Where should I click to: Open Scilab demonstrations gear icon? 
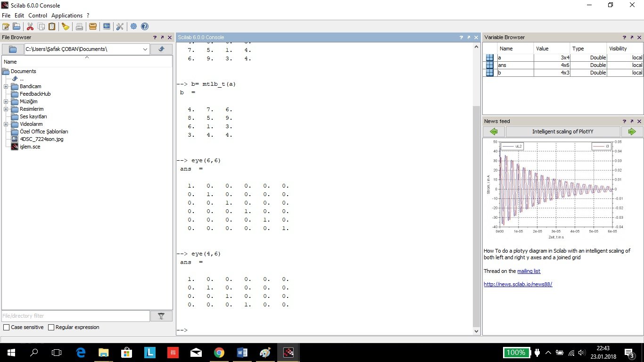click(134, 26)
